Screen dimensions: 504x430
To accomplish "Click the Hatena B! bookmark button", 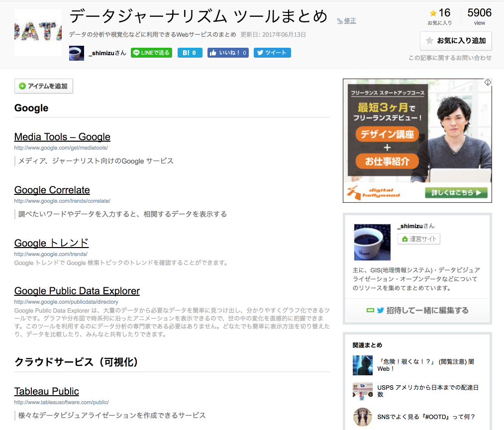I will (x=190, y=53).
